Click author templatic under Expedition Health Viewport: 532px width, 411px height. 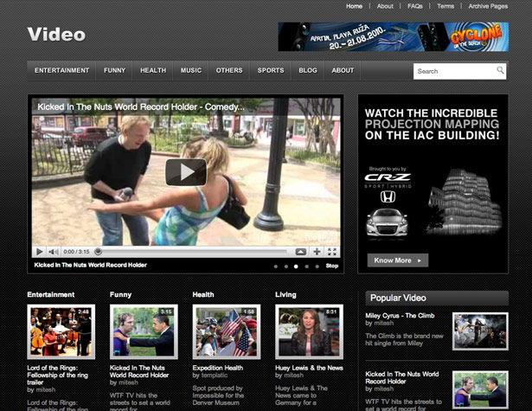tap(214, 376)
